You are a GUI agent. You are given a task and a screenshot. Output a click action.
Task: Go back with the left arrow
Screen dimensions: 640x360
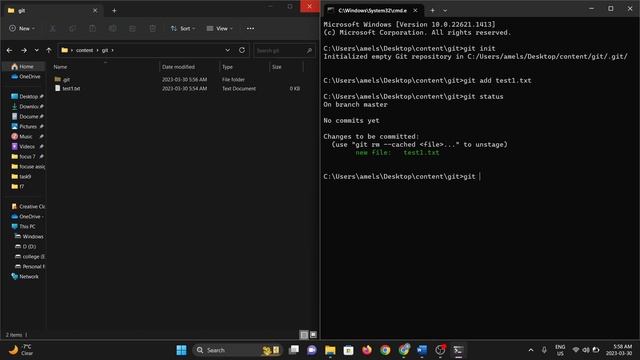[9, 50]
